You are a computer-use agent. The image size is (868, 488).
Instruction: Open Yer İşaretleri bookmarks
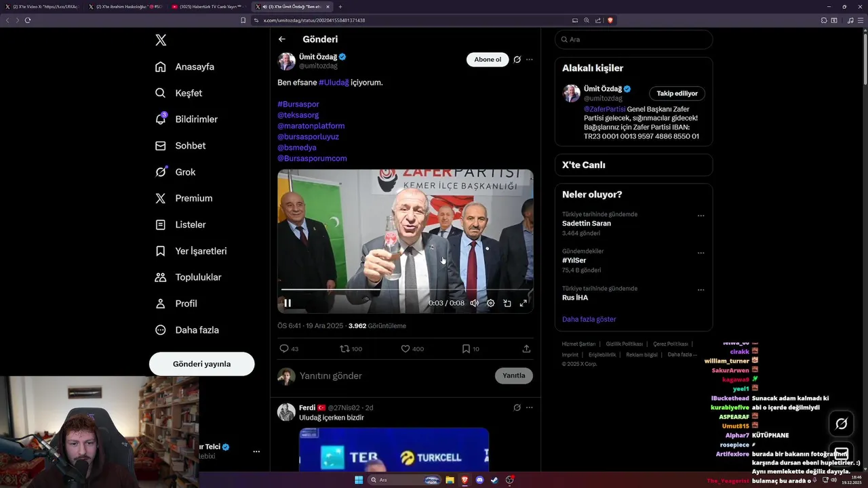pyautogui.click(x=191, y=251)
